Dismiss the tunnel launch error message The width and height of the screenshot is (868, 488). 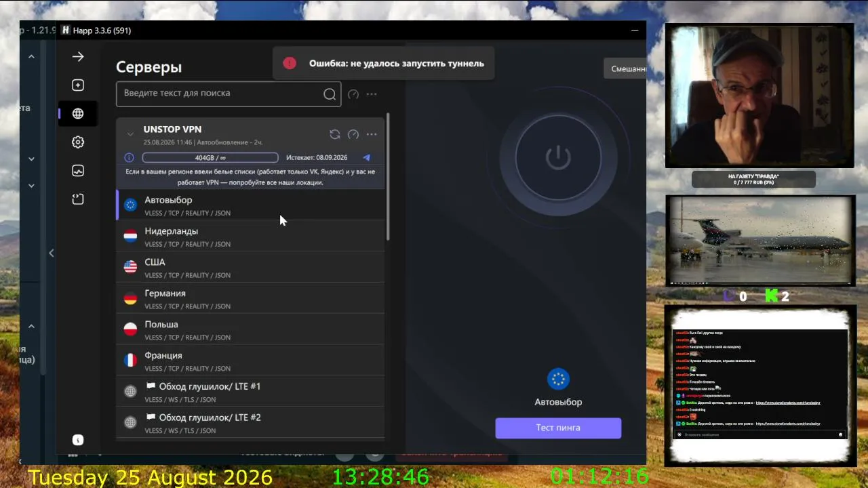click(383, 64)
